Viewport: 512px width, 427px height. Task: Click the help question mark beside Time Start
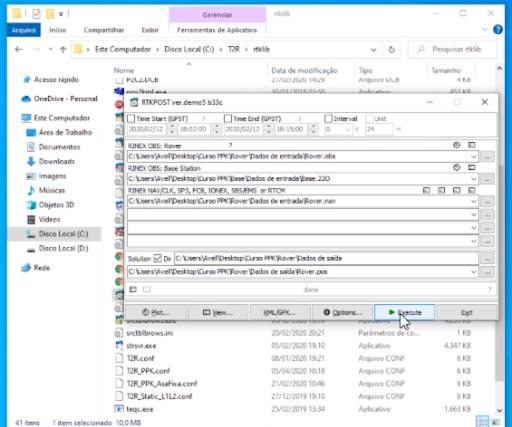point(203,119)
